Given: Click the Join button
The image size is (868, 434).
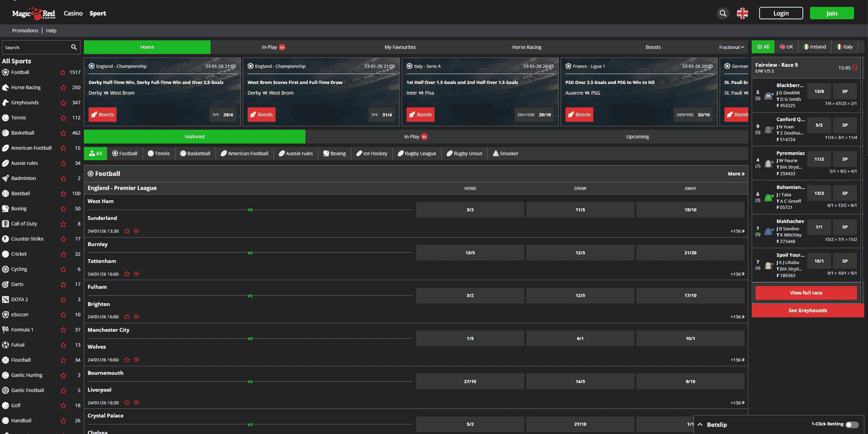Looking at the screenshot, I should coord(832,13).
